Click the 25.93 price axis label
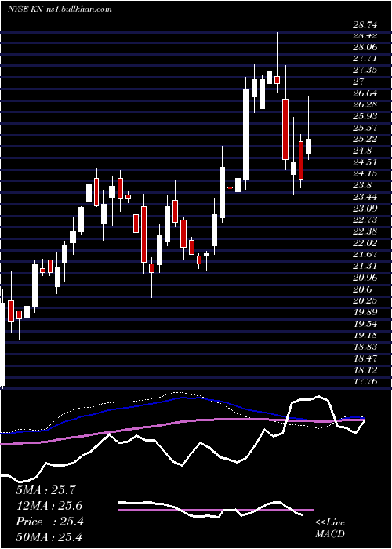 pyautogui.click(x=365, y=116)
